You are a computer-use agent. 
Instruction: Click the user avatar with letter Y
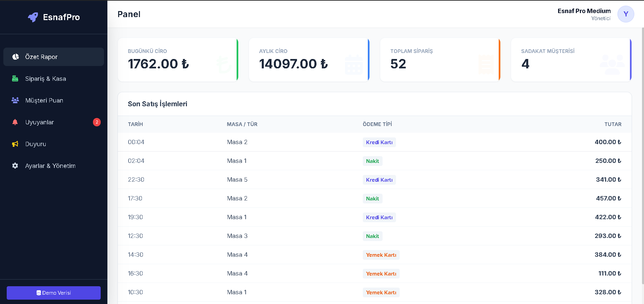(626, 14)
